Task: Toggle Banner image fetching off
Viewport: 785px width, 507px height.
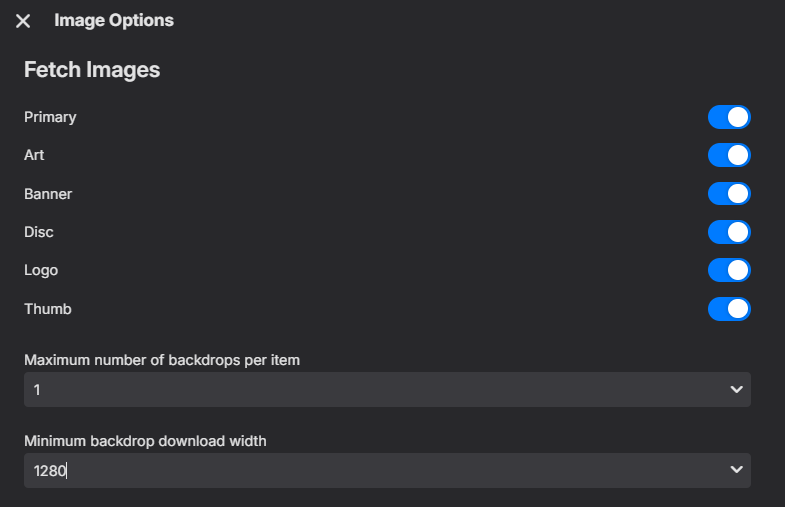Action: point(729,193)
